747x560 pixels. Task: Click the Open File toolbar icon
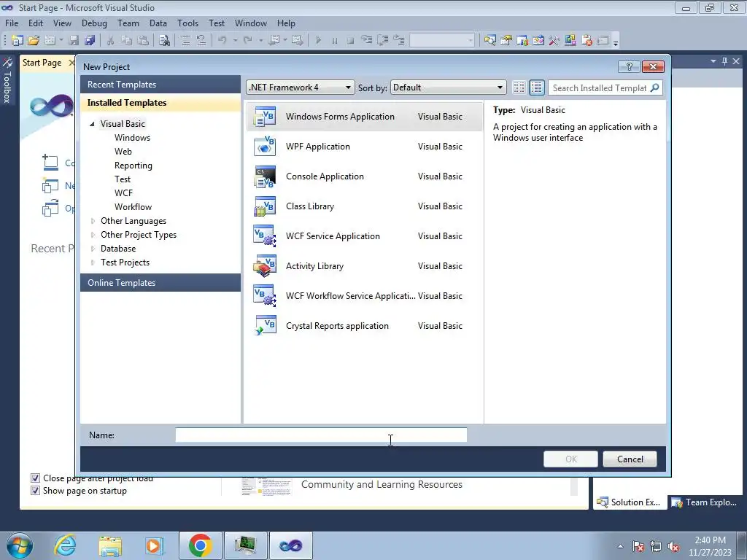tap(34, 41)
